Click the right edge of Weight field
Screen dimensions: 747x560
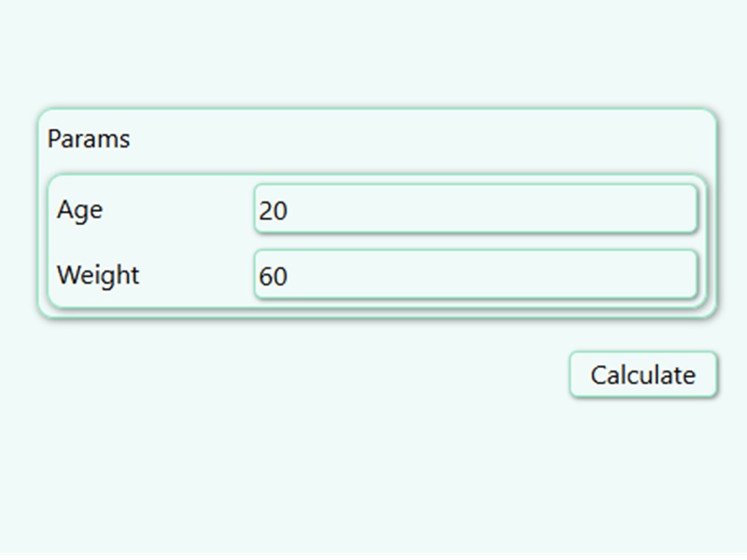point(691,275)
